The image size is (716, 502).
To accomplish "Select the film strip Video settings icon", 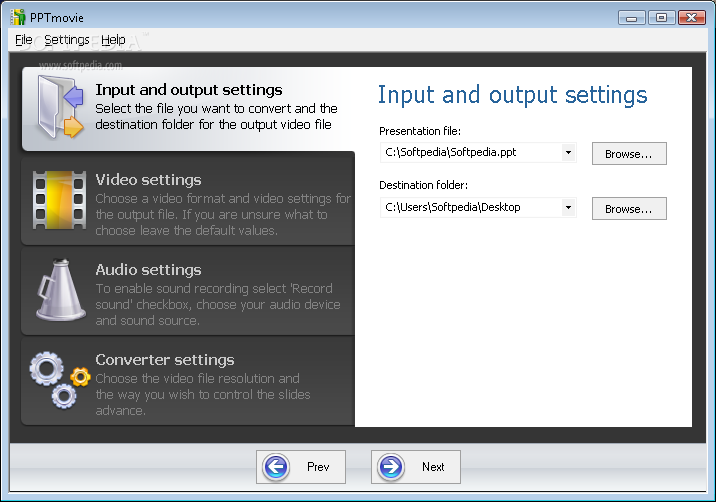I will 59,200.
